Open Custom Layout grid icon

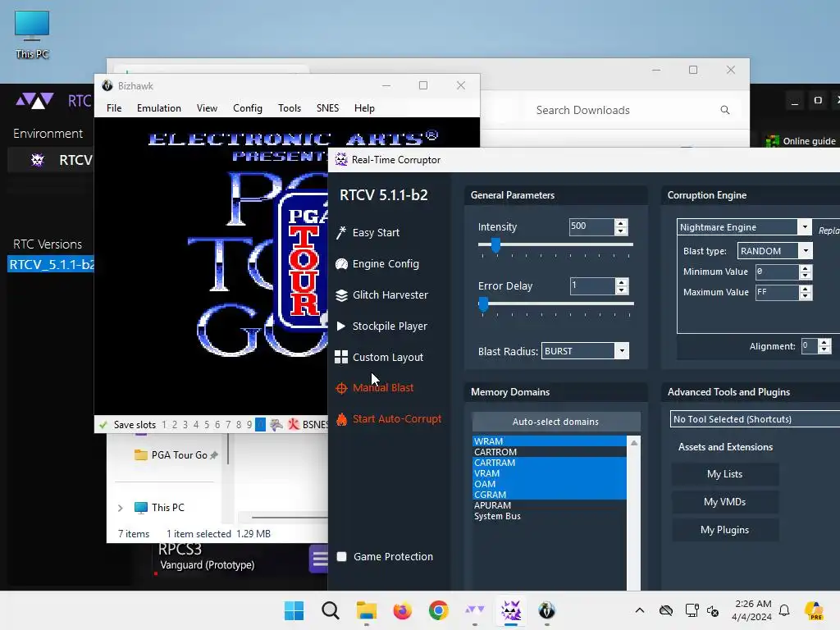tap(341, 358)
